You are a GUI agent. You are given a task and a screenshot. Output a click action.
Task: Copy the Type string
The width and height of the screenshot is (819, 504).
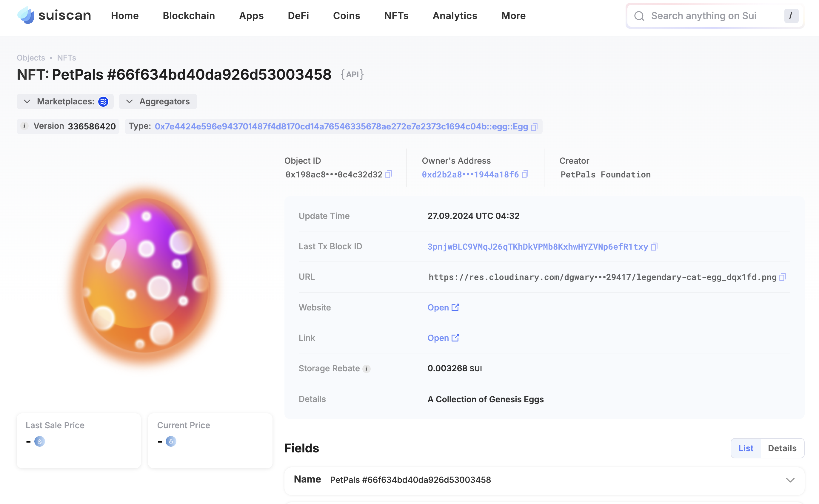tap(534, 127)
